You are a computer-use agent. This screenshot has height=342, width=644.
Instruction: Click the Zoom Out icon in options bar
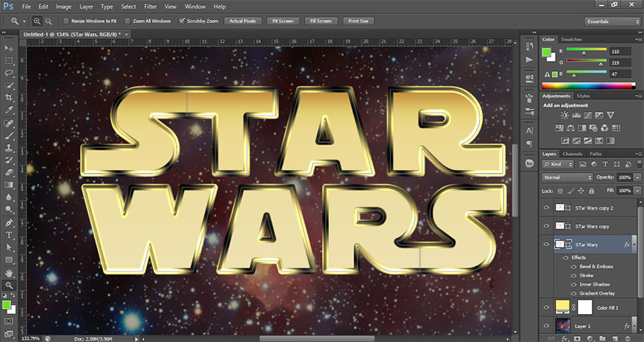[49, 21]
